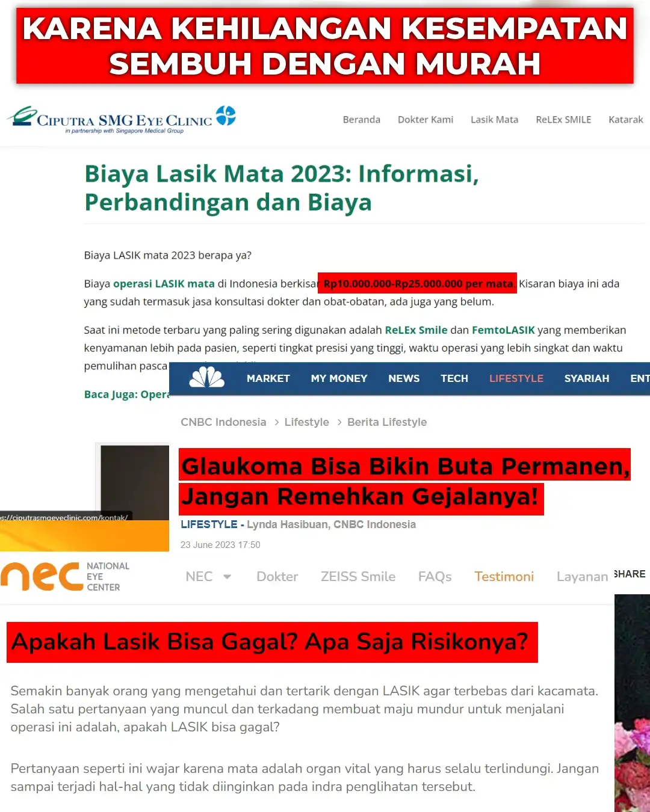Open the FemtoLASIK link
650x812 pixels.
point(503,330)
